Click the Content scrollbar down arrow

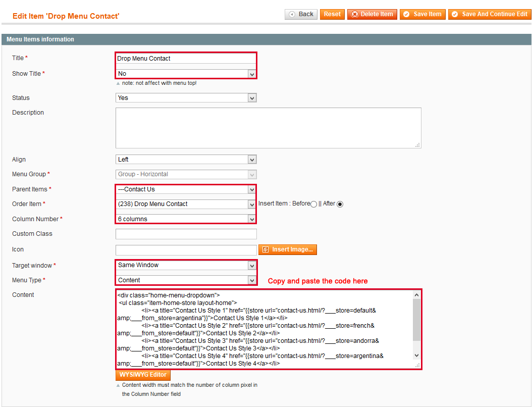pyautogui.click(x=416, y=355)
